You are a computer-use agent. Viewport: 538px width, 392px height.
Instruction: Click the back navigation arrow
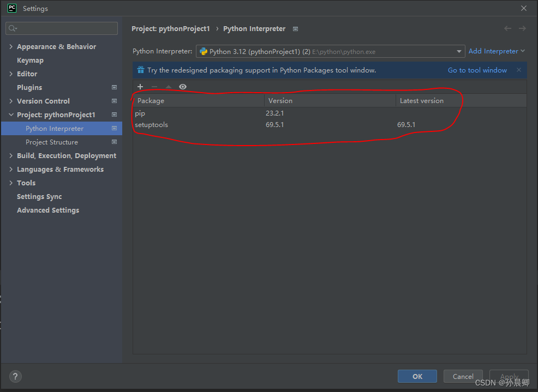coord(508,28)
